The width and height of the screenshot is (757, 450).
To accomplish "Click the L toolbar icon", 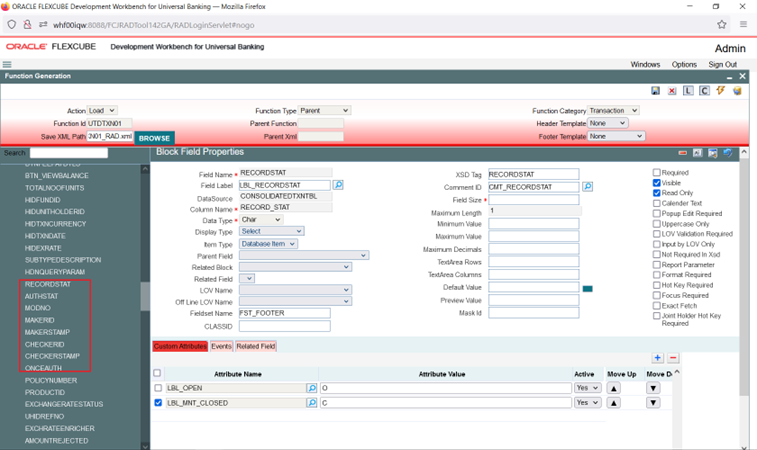I will coord(688,91).
